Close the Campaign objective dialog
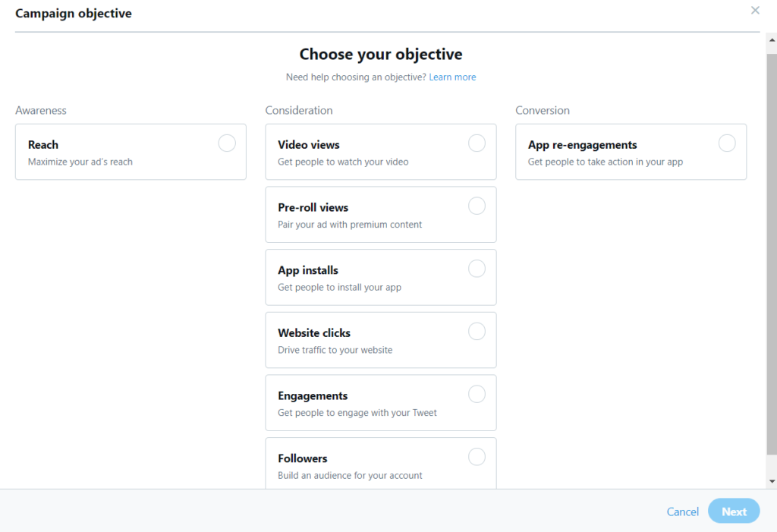Screen dimensions: 777x532 pos(755,11)
